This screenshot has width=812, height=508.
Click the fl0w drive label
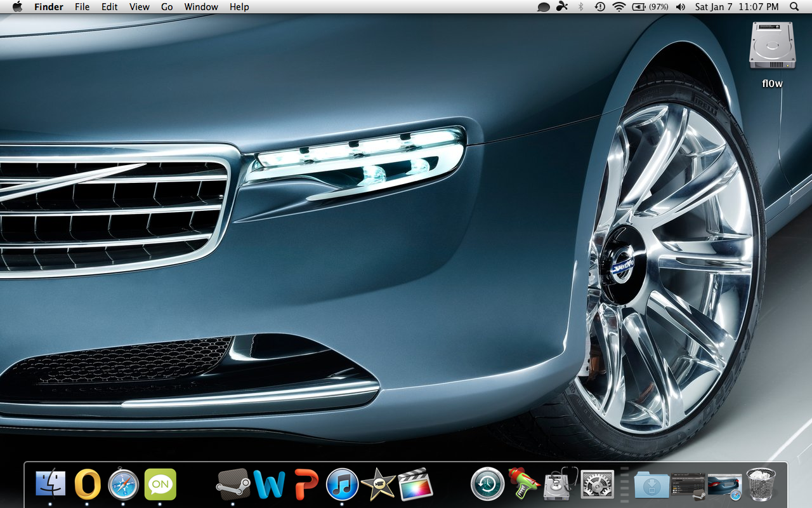[x=772, y=83]
